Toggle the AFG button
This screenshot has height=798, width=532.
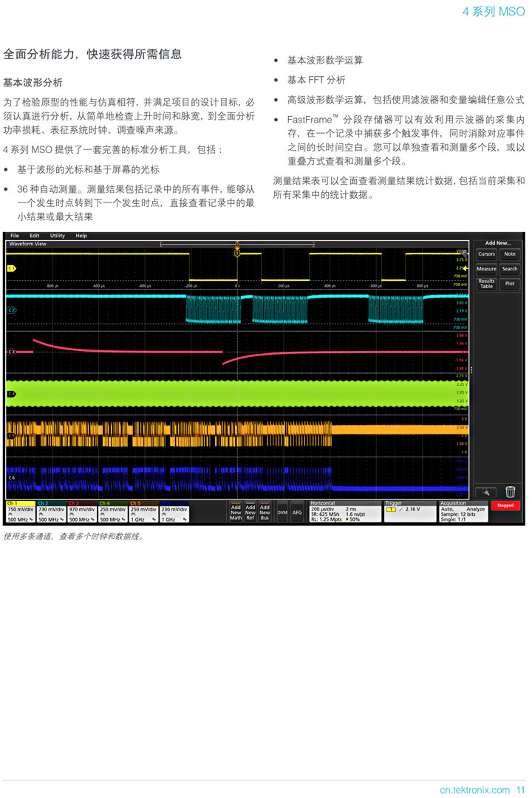[297, 513]
